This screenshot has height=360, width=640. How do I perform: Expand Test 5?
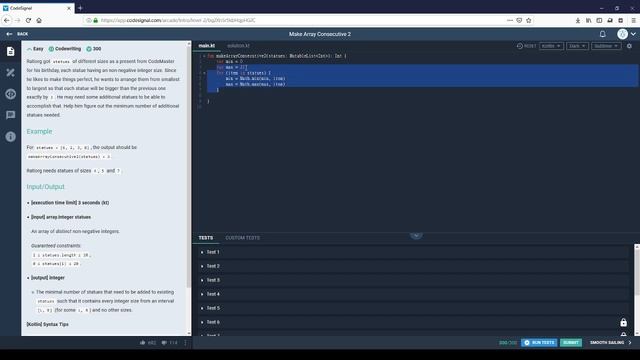pos(413,308)
